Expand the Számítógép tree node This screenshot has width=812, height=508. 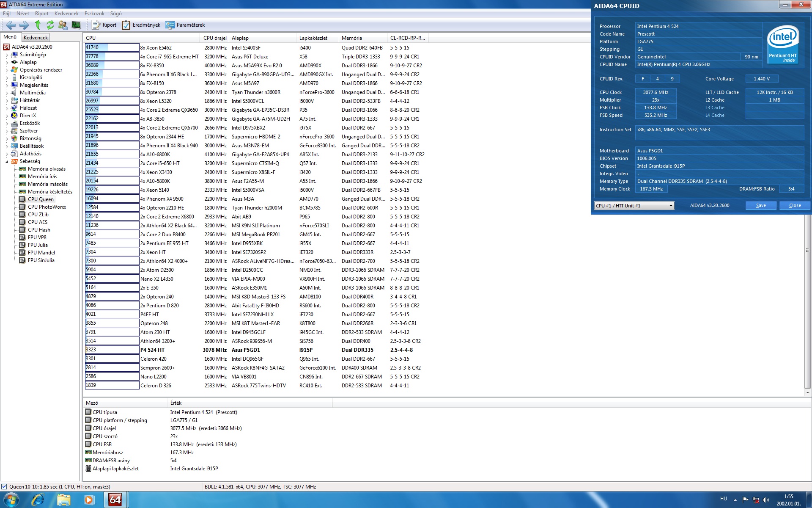[7, 55]
